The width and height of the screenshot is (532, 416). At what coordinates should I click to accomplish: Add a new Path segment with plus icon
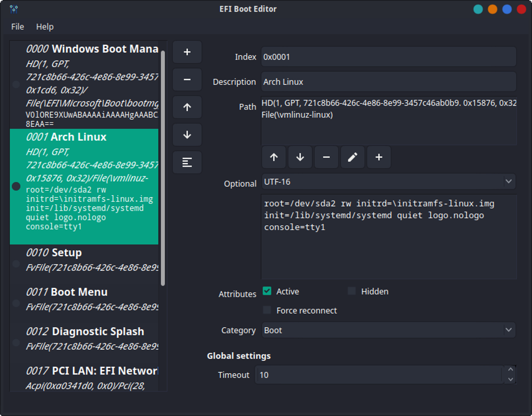379,157
